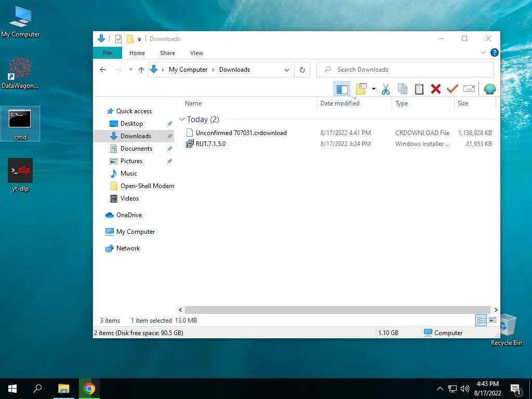Click My Computer in the address bar
The width and height of the screenshot is (532, 399).
[x=188, y=70]
